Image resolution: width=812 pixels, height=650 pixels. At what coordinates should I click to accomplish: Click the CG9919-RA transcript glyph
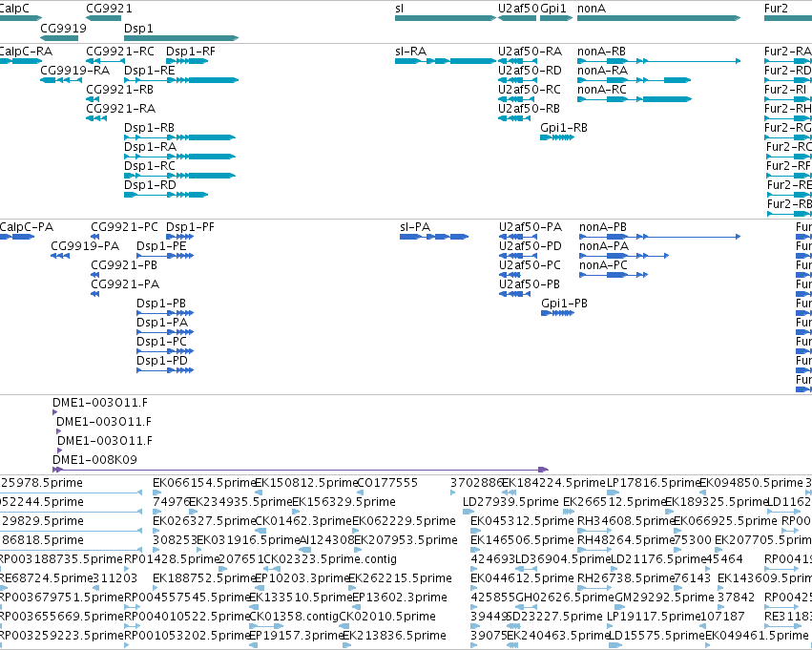pyautogui.click(x=59, y=80)
